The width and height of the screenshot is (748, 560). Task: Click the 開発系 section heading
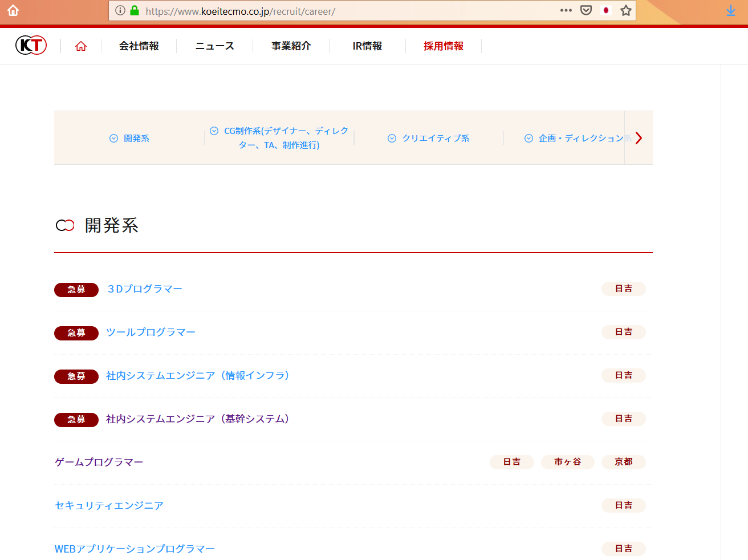click(112, 226)
